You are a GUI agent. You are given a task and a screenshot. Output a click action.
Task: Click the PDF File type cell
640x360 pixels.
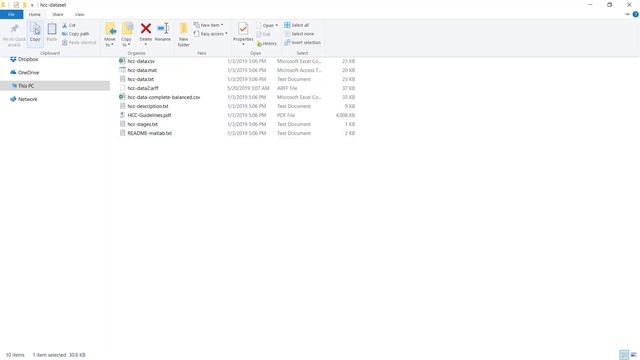coord(286,115)
